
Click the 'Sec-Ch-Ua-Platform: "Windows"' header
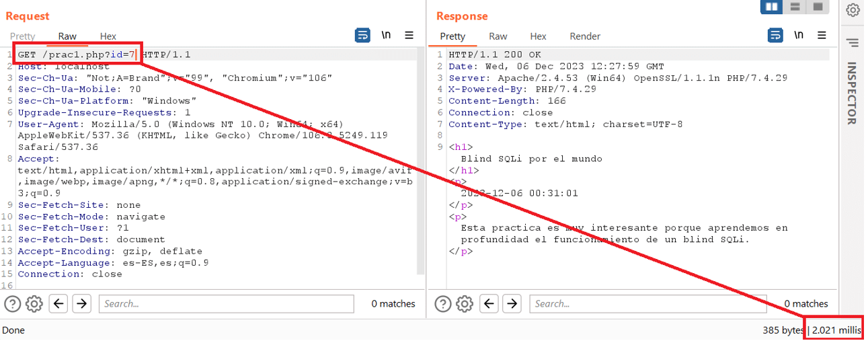[107, 101]
